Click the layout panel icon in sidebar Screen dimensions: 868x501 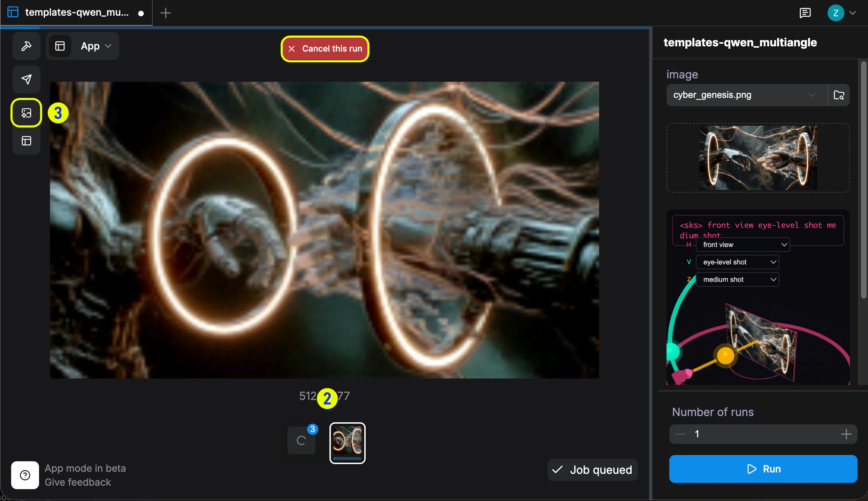point(26,141)
